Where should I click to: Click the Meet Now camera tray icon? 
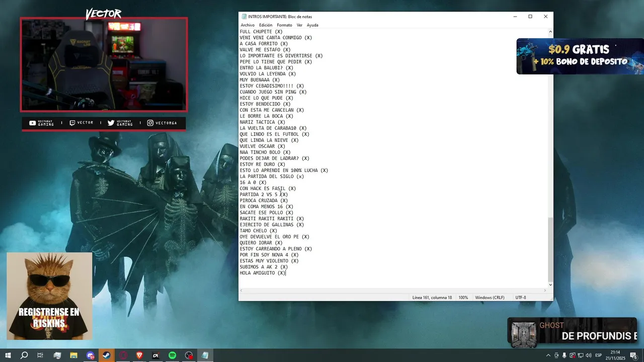[x=556, y=355]
